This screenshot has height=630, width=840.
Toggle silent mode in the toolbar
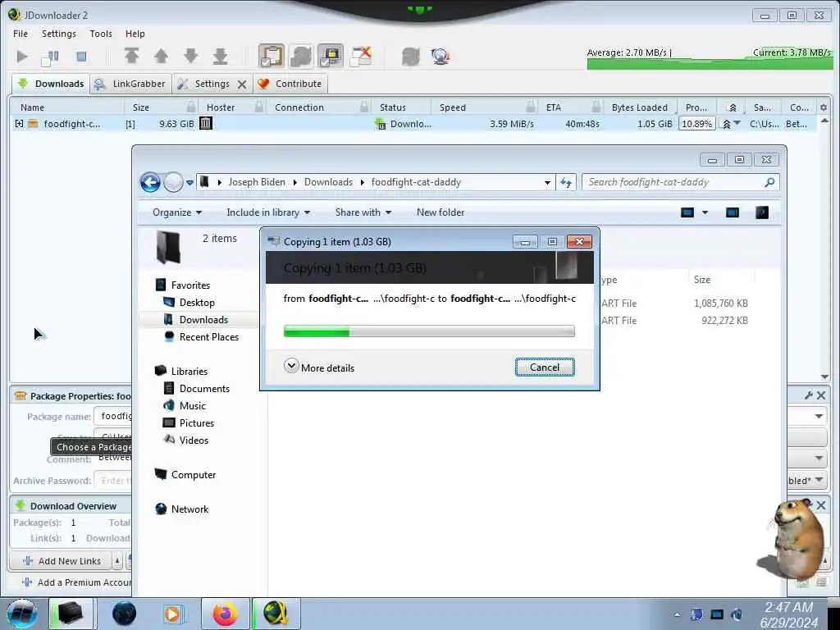point(361,56)
